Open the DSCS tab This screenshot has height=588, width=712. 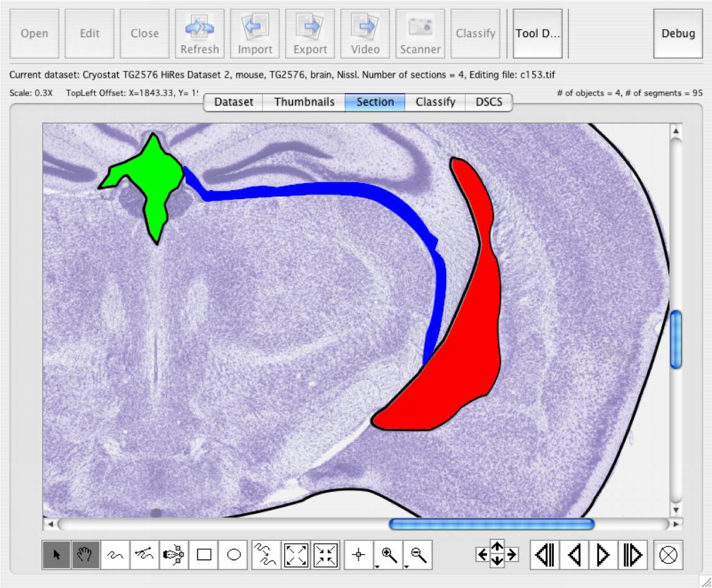[488, 102]
